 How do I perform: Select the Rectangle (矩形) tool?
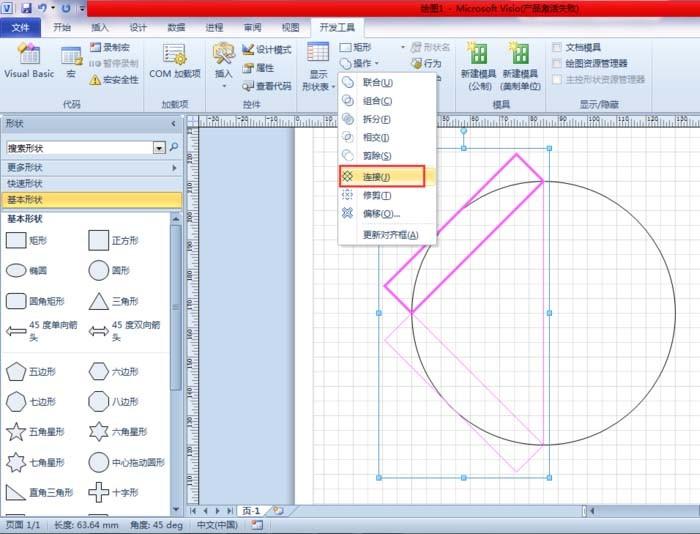[355, 47]
